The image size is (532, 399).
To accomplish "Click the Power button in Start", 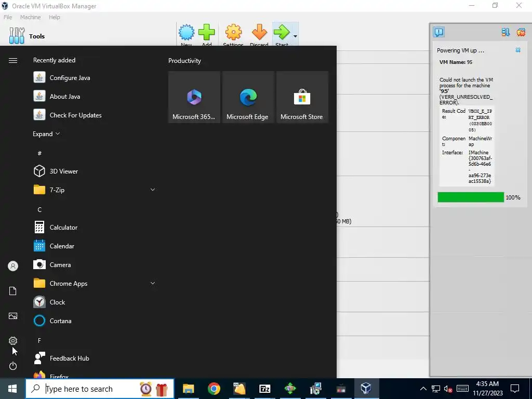I will 13,366.
